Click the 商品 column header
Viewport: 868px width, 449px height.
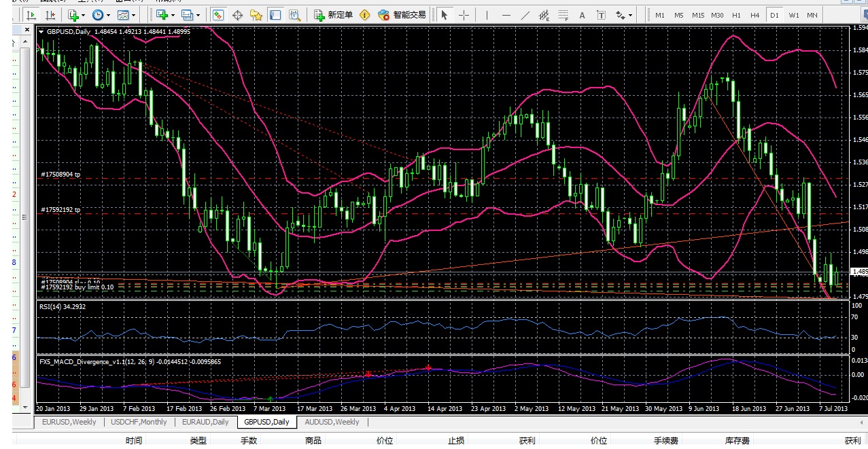(x=313, y=441)
